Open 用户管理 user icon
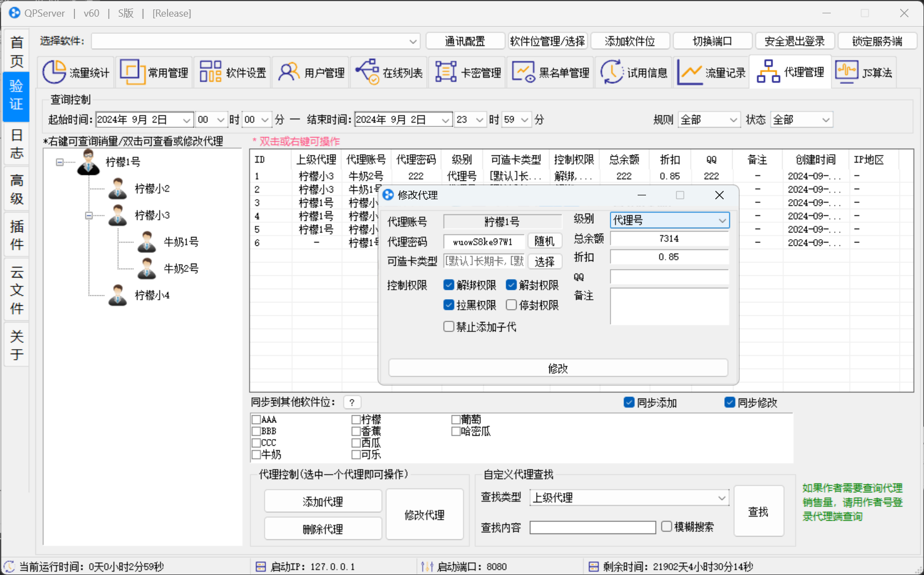Screen dimensions: 924x575 [289, 72]
